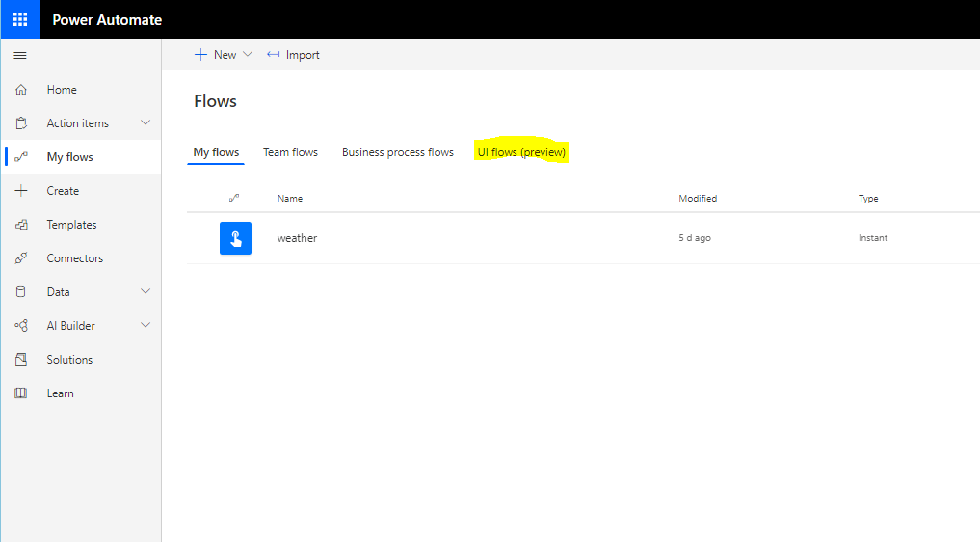This screenshot has width=980, height=542.
Task: Click the Data cylinder icon
Action: [x=21, y=292]
